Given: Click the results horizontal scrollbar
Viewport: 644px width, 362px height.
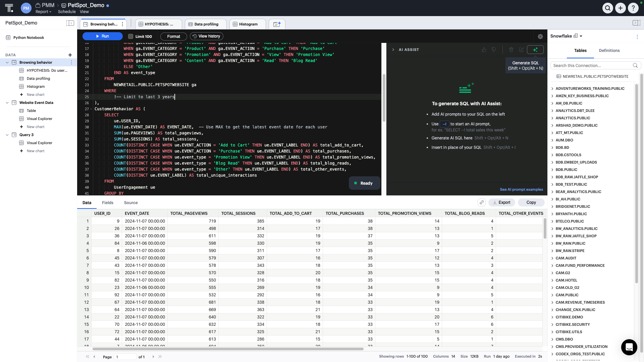Looking at the screenshot, I should click(228, 349).
